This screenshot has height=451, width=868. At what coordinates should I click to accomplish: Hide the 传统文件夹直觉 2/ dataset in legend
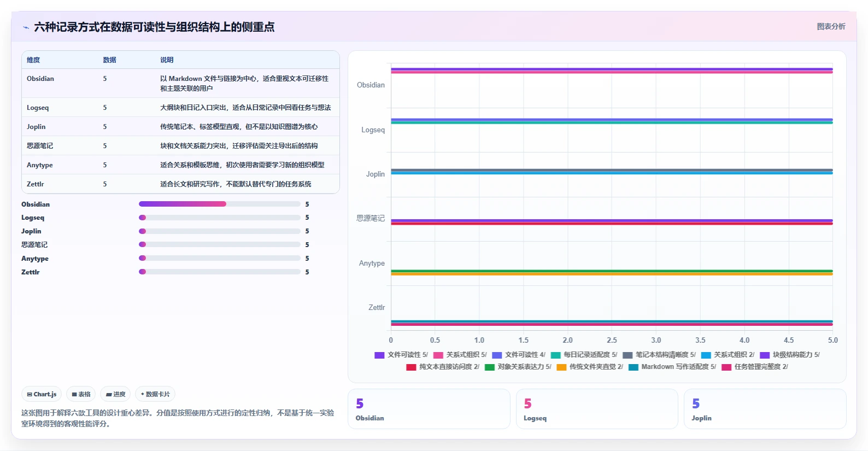590,367
